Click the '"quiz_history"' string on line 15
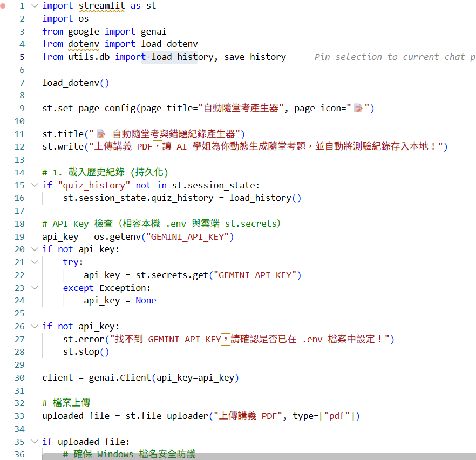 click(x=94, y=185)
